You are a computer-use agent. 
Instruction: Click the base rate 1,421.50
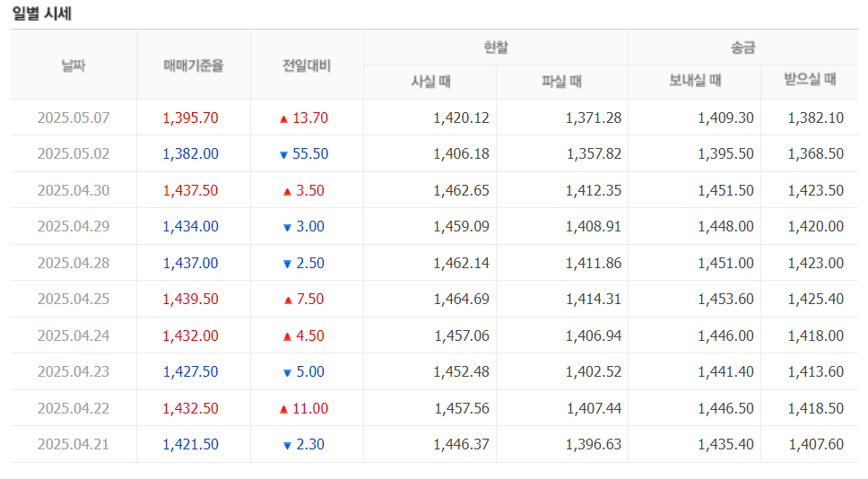[x=190, y=444]
